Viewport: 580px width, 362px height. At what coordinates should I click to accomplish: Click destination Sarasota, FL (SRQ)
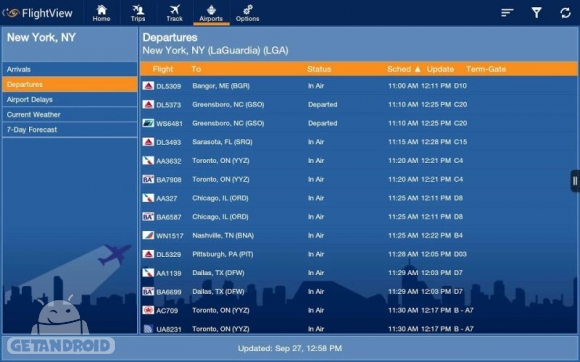[222, 142]
